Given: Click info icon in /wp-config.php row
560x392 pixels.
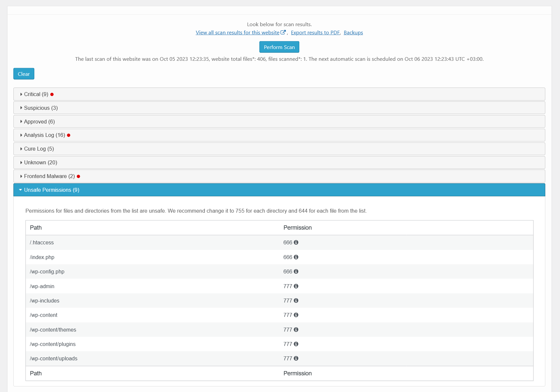Looking at the screenshot, I should click(x=296, y=271).
